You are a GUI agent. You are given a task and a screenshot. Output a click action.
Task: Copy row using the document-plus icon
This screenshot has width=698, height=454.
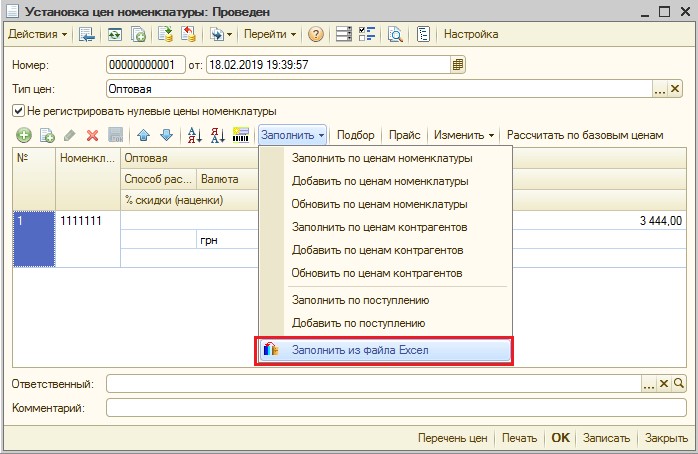[47, 135]
